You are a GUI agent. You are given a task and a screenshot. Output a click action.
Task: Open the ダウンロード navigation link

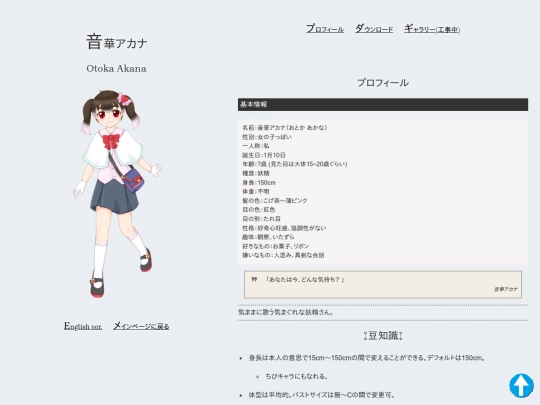point(374,29)
